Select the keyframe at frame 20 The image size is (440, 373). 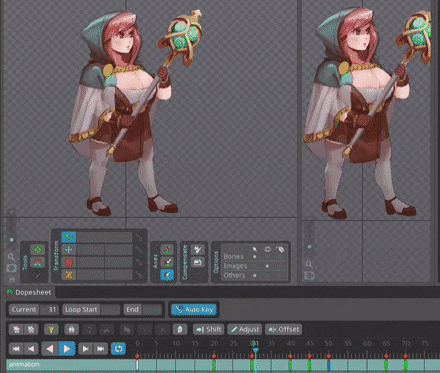pos(214,356)
